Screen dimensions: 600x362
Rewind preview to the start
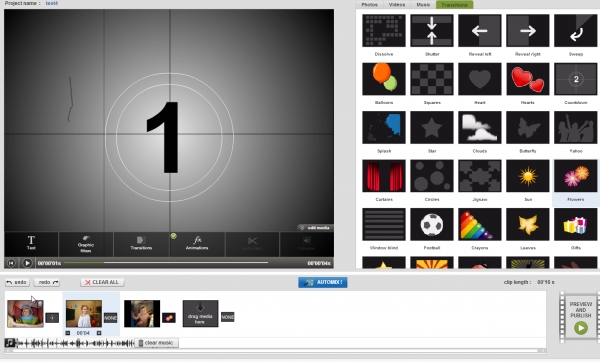(11, 263)
